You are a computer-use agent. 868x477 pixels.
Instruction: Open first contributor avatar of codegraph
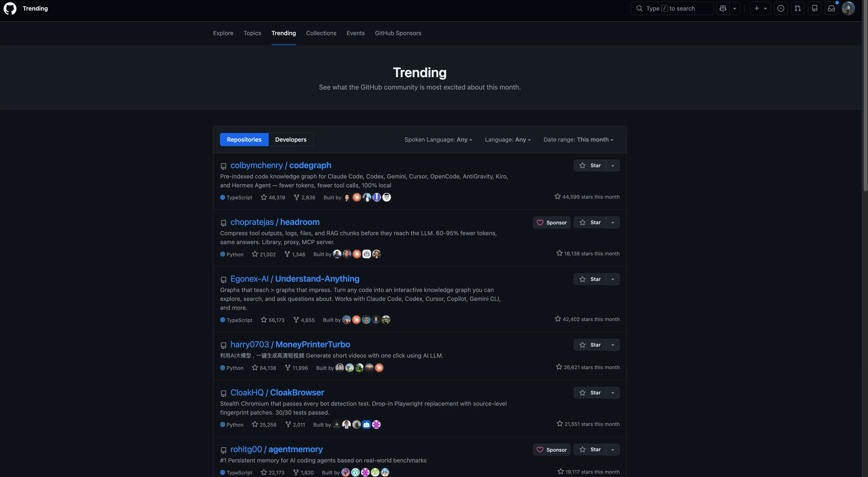[347, 197]
